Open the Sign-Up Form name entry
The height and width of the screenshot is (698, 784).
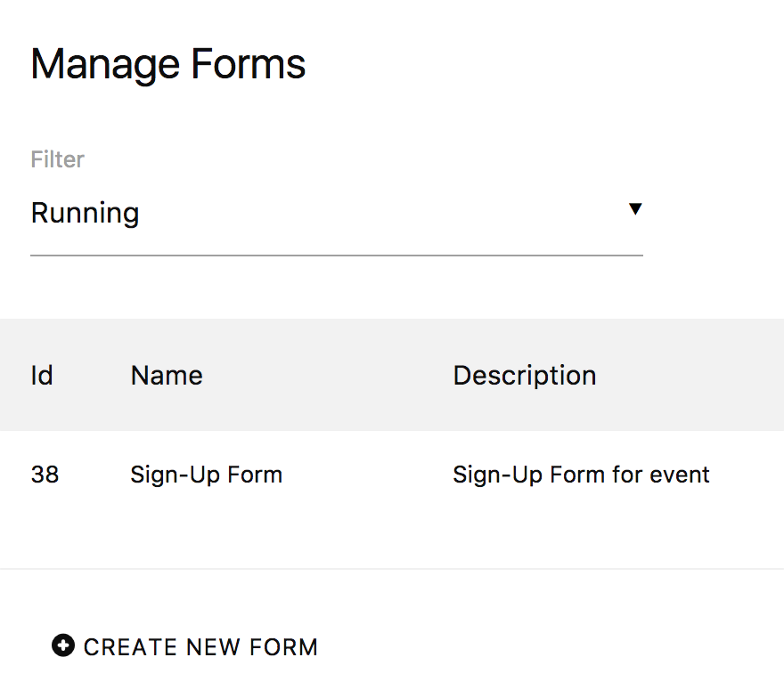pyautogui.click(x=206, y=475)
